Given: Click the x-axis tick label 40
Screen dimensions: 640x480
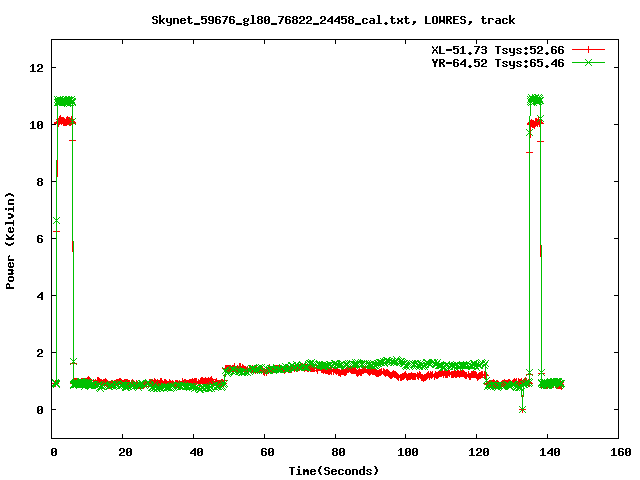Looking at the screenshot, I should 196,452.
